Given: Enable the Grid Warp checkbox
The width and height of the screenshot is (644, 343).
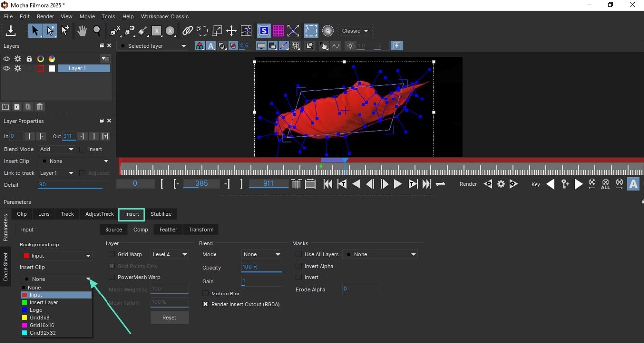Looking at the screenshot, I should 112,254.
